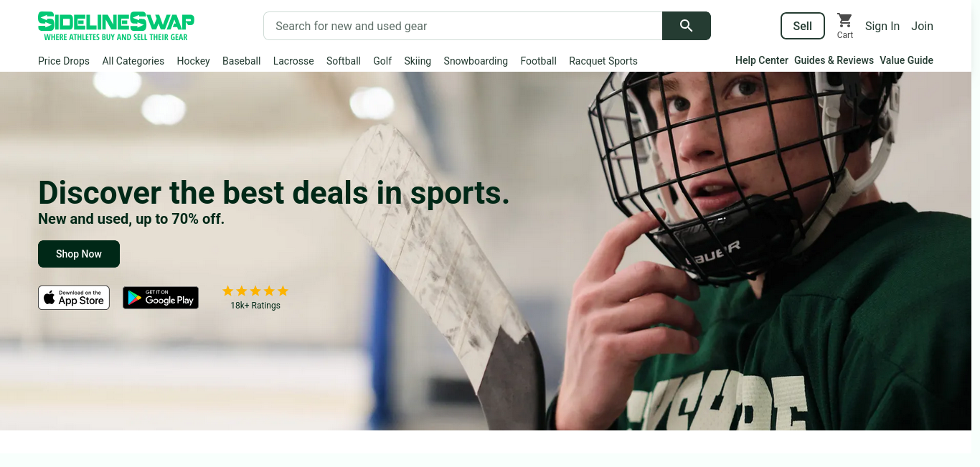Open the Snowboarding category

[476, 61]
